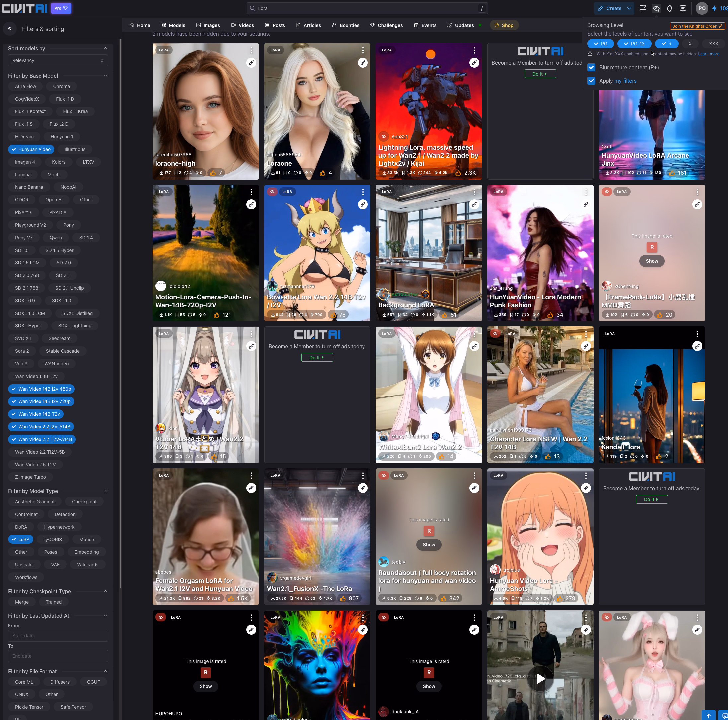728x720 pixels.
Task: Play the video thumbnail with play button
Action: coord(540,678)
